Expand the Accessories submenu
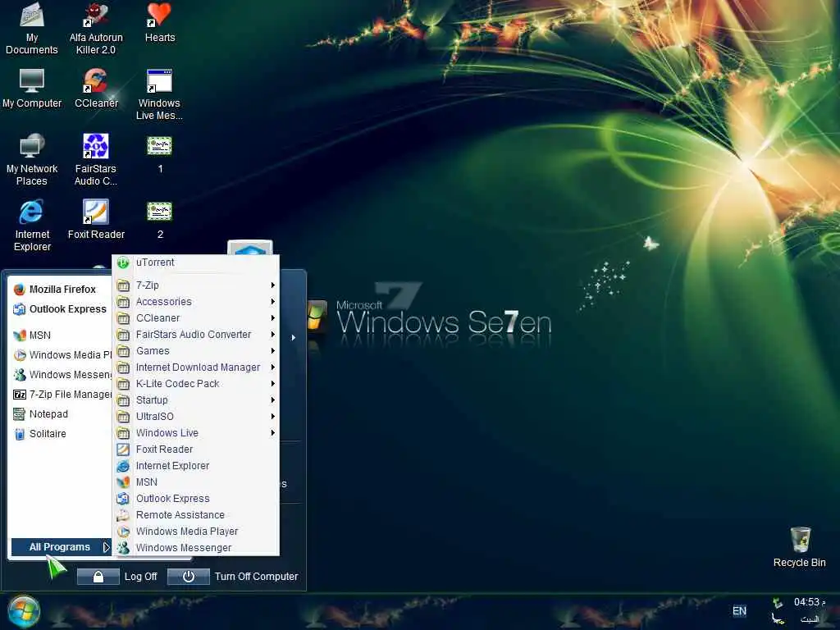 [x=196, y=302]
